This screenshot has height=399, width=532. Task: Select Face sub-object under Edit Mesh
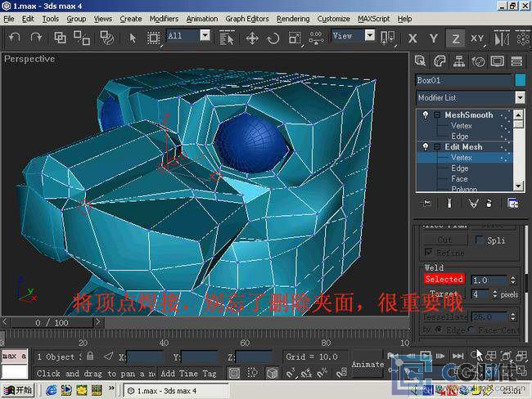point(459,179)
